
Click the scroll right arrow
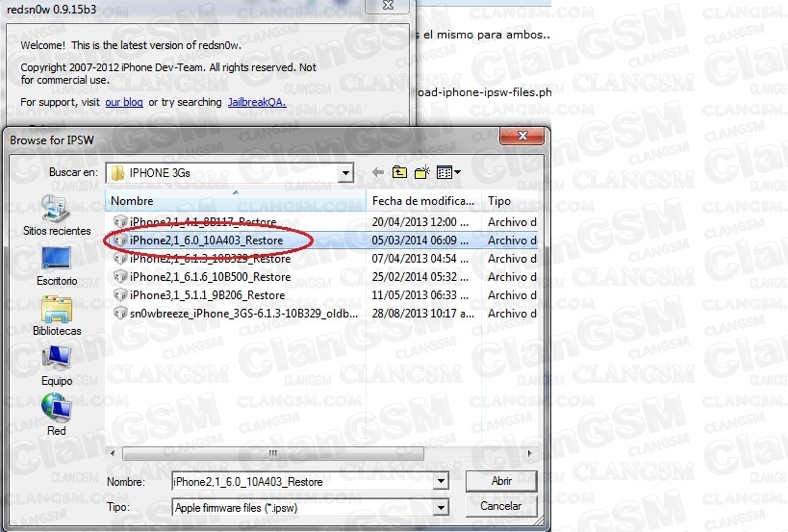tap(529, 453)
